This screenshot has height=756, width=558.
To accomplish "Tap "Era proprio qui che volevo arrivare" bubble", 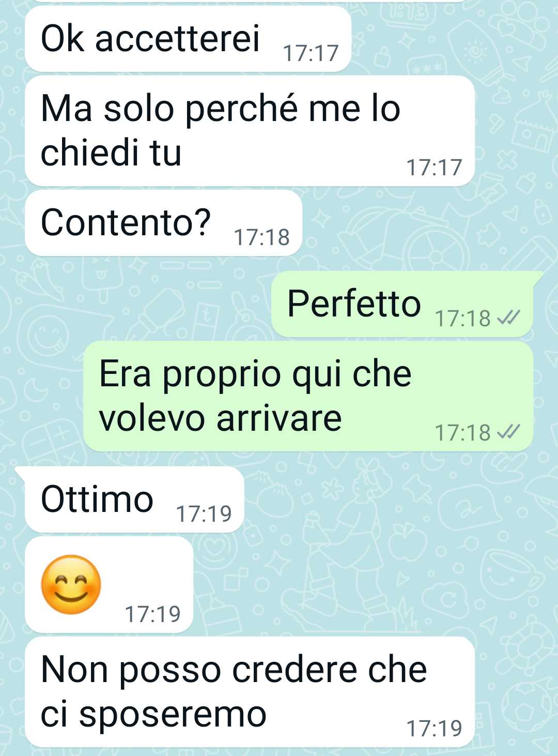I will (x=308, y=396).
